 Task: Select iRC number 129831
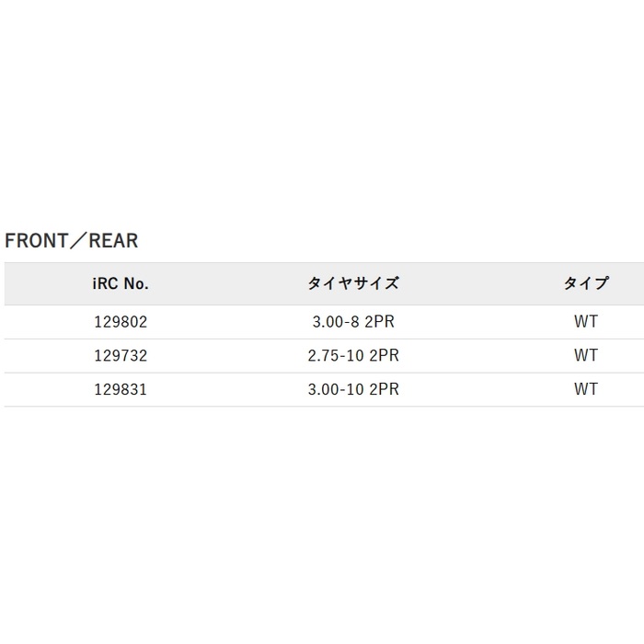(121, 389)
